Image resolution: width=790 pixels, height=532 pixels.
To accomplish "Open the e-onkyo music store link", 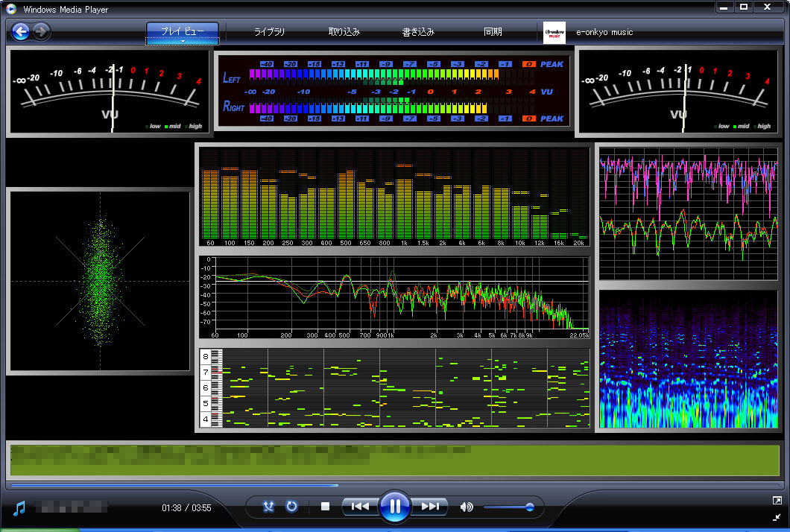I will tap(604, 32).
